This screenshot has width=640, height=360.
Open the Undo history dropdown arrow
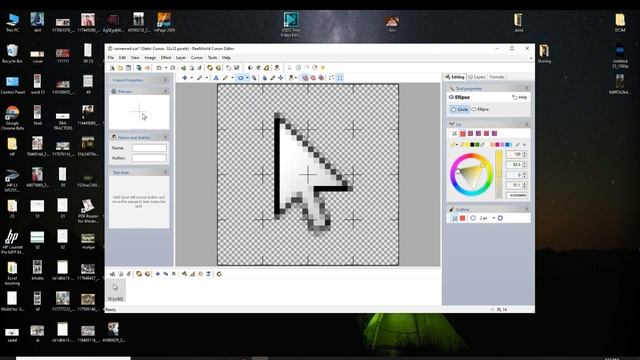click(x=166, y=68)
